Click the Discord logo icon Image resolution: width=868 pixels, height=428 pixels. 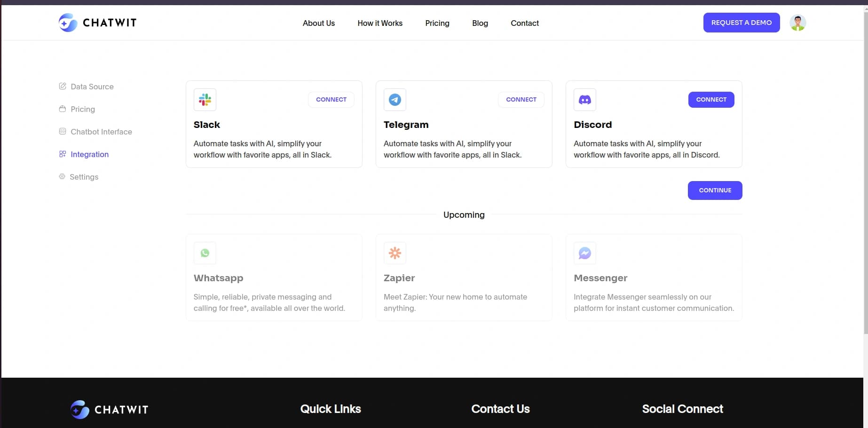tap(585, 100)
